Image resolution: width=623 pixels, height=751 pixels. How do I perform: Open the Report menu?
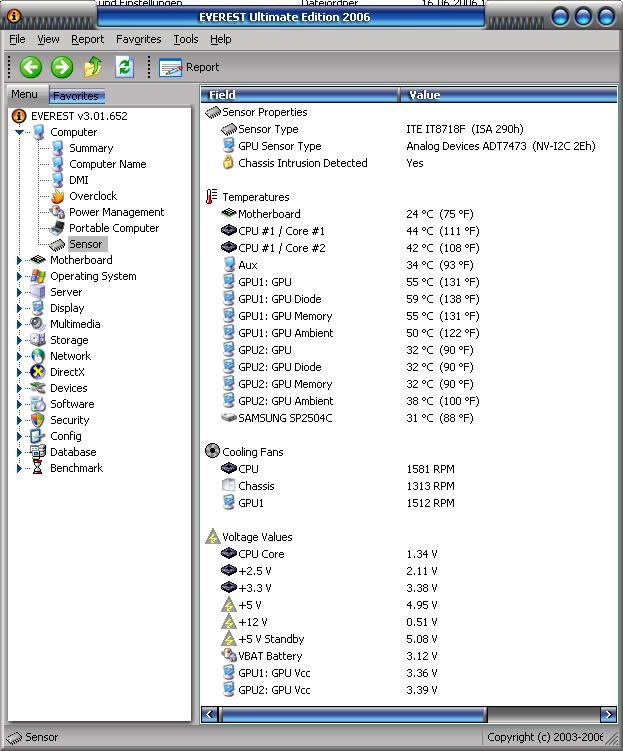(88, 39)
